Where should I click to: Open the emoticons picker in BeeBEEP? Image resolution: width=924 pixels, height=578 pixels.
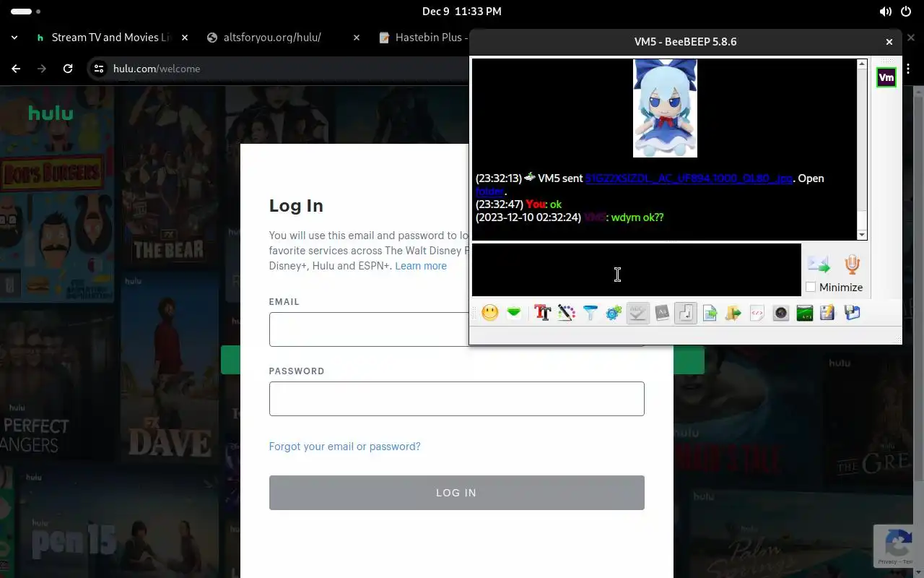pyautogui.click(x=490, y=313)
